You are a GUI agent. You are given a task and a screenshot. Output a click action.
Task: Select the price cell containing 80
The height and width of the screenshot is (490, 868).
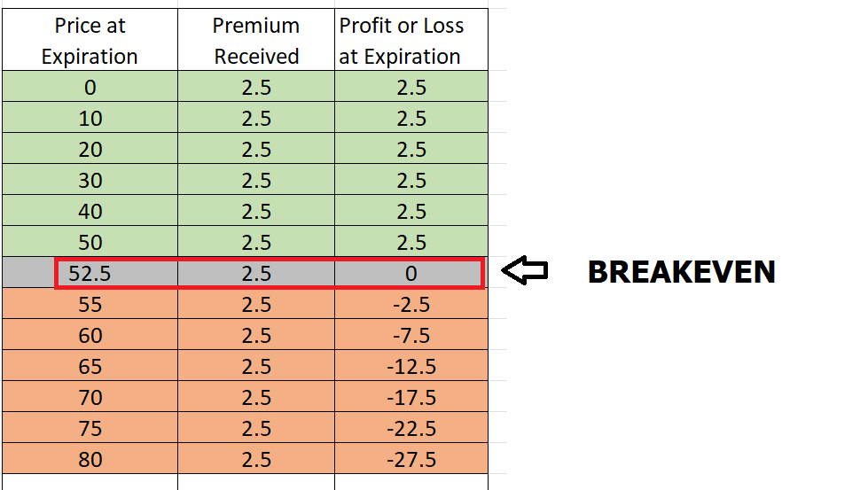point(90,460)
